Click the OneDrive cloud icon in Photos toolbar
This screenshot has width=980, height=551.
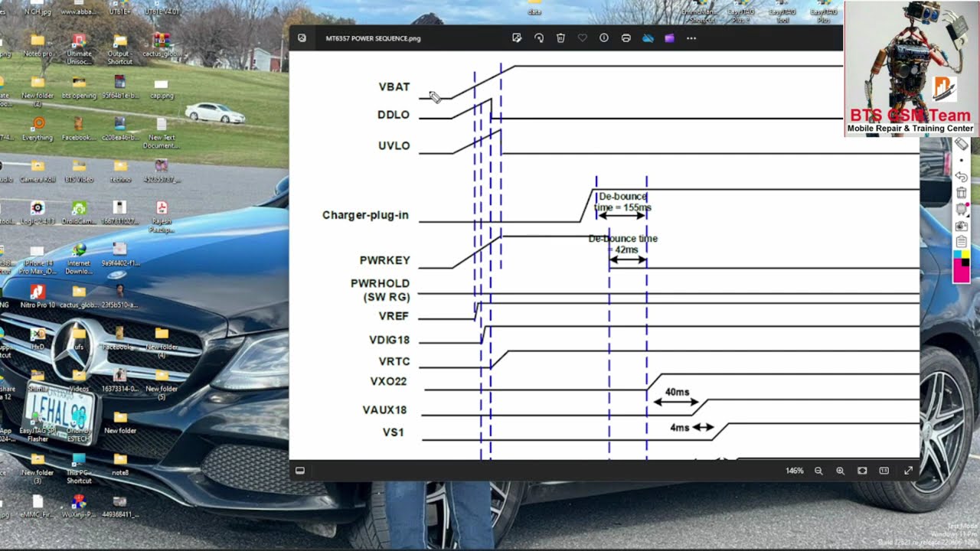648,38
